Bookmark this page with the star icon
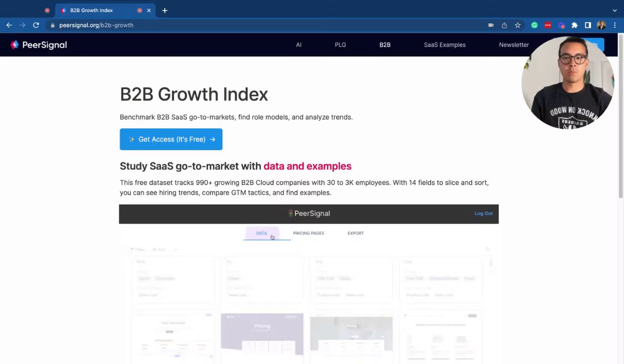The width and height of the screenshot is (624, 364). coord(518,25)
